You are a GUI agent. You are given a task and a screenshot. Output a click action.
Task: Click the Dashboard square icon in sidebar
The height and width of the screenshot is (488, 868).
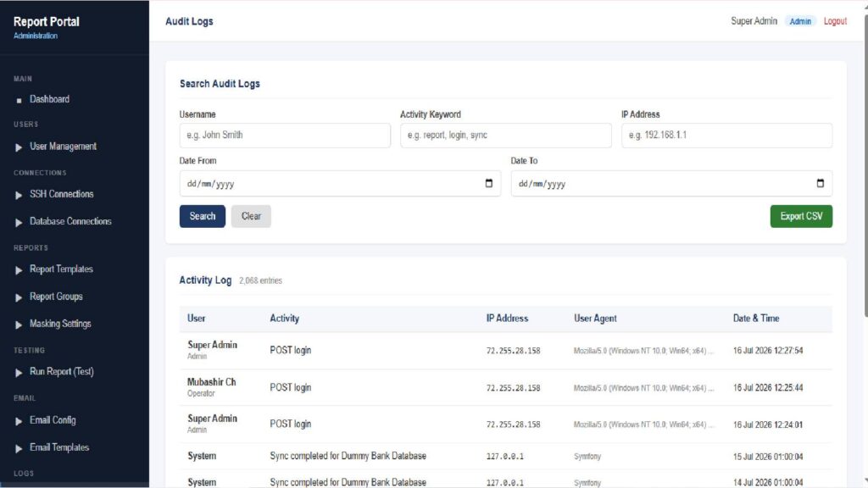[19, 100]
